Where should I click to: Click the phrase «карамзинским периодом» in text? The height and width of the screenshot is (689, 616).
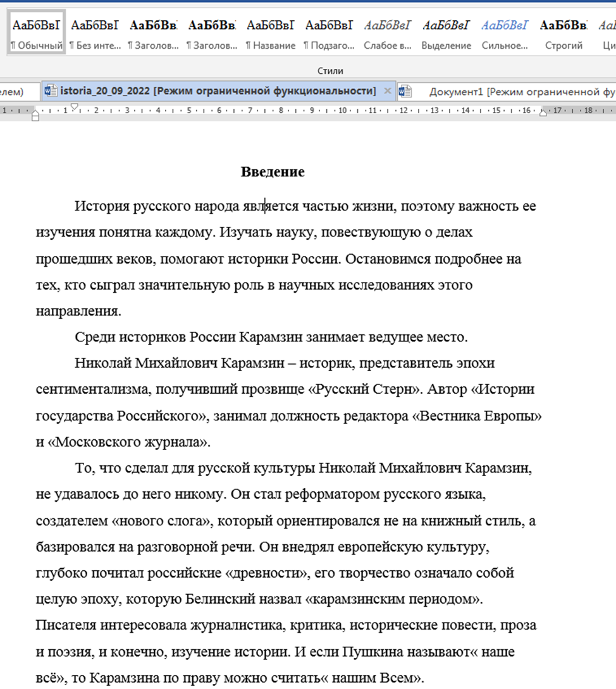coord(393,599)
